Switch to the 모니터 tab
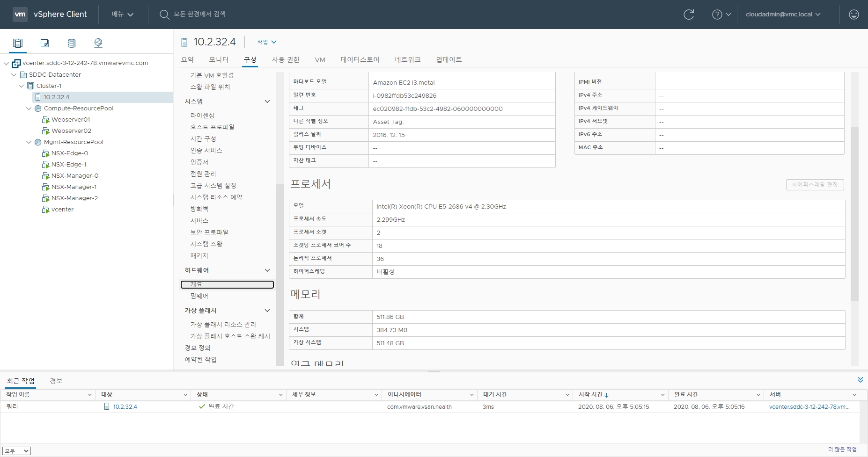This screenshot has height=457, width=868. click(x=219, y=59)
